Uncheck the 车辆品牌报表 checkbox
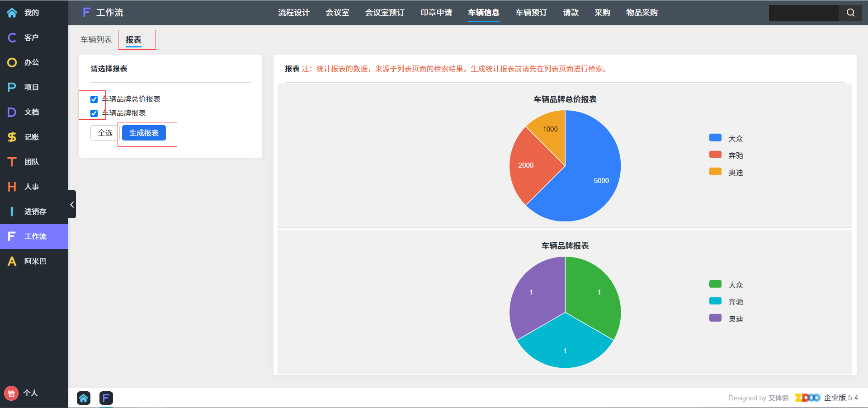 [x=94, y=113]
